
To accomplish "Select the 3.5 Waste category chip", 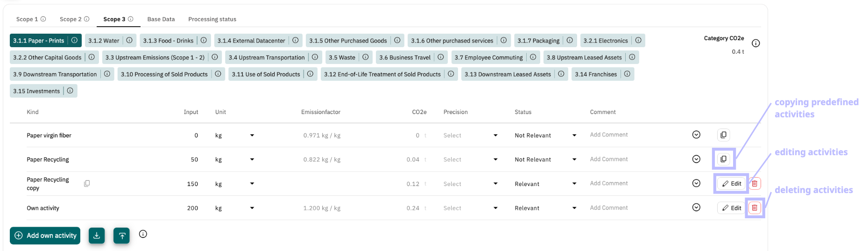I will coord(342,57).
